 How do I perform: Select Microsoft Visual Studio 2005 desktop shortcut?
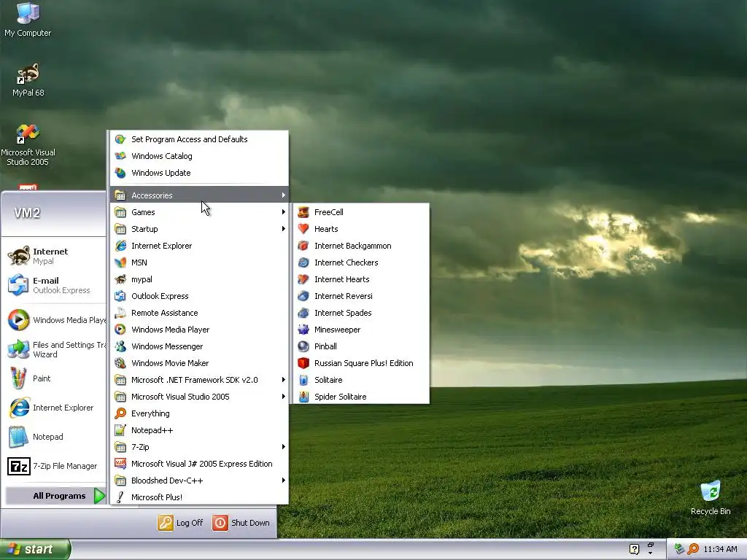coord(28,144)
